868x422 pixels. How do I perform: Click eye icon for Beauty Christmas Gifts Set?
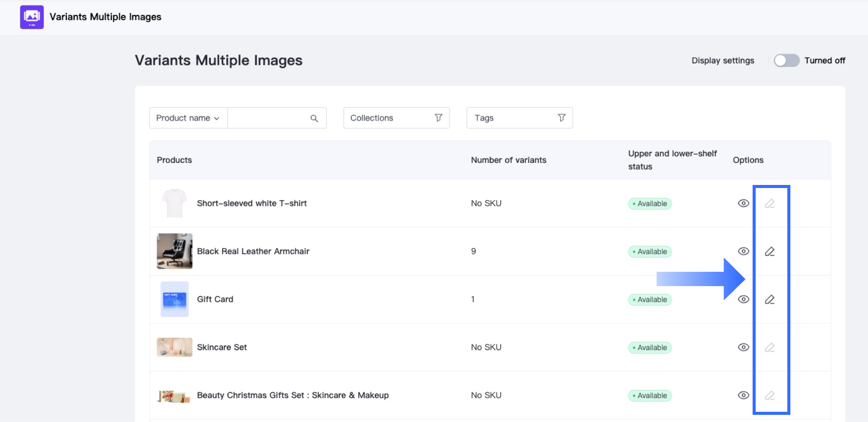743,395
